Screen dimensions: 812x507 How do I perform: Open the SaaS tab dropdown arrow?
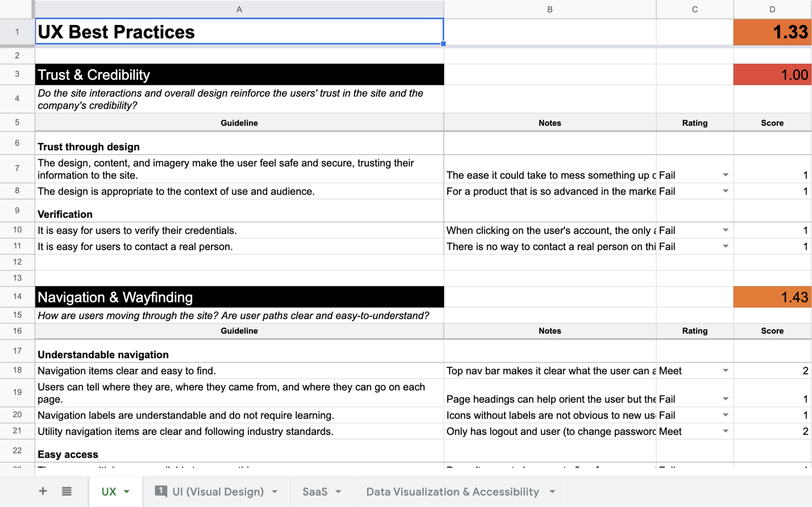tap(338, 492)
